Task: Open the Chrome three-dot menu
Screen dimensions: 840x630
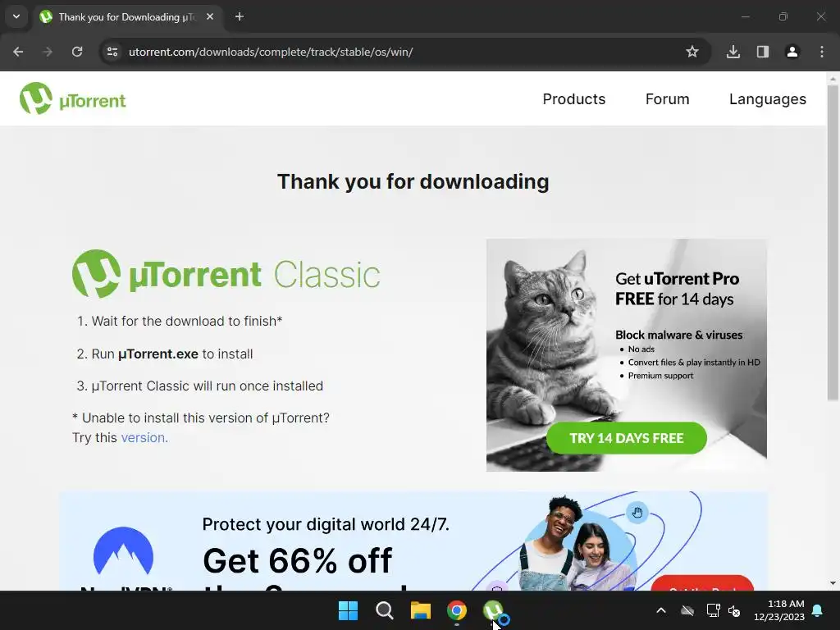Action: tap(822, 52)
